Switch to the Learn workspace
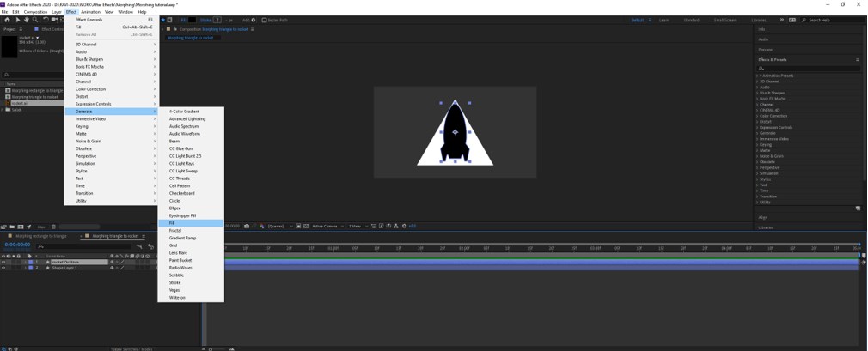The image size is (868, 351). pyautogui.click(x=664, y=20)
